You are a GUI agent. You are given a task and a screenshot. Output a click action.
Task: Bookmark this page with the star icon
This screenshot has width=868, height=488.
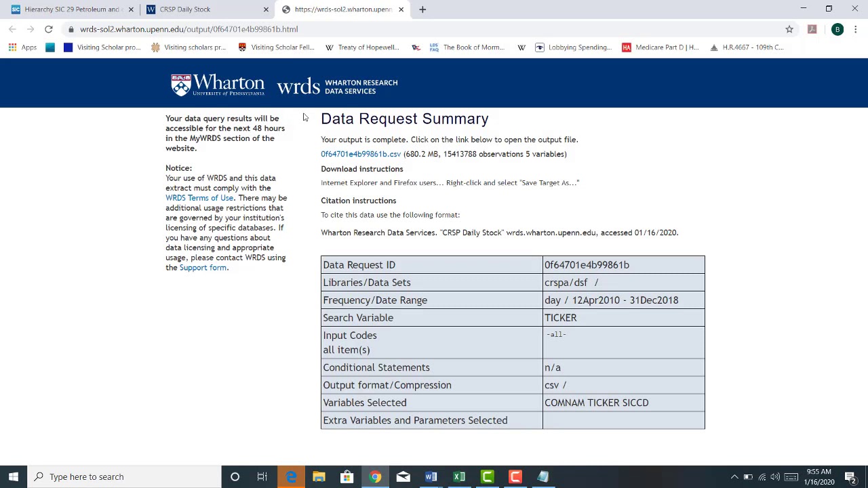click(789, 29)
